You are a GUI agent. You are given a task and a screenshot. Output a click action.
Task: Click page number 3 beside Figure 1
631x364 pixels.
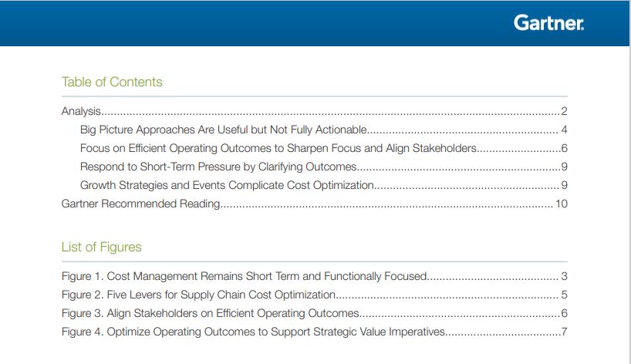pos(564,276)
